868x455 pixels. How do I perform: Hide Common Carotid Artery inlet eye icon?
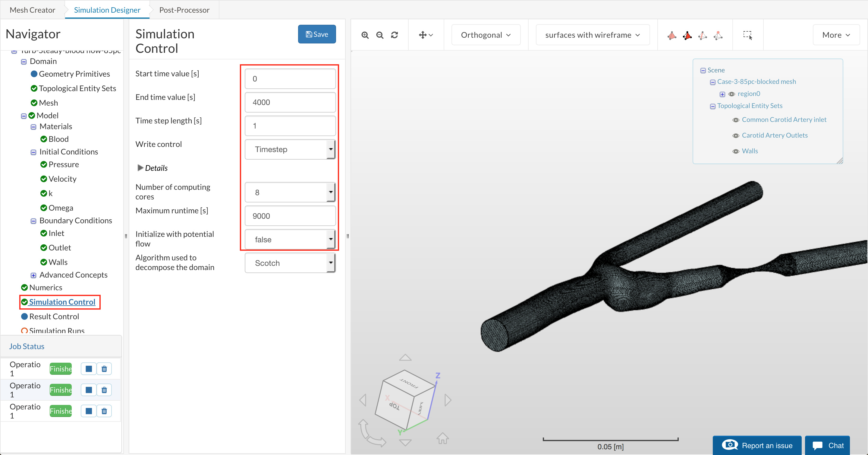pos(736,120)
